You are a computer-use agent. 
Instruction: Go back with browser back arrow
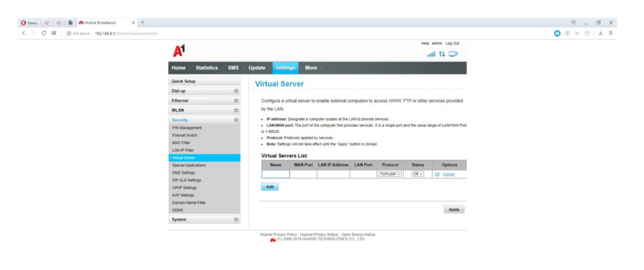(23, 33)
